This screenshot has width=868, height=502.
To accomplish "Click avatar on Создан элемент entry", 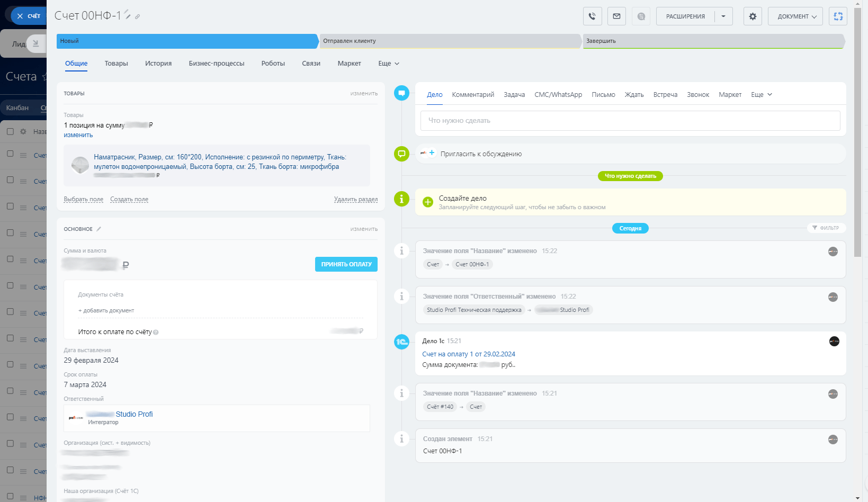I will pos(833,440).
